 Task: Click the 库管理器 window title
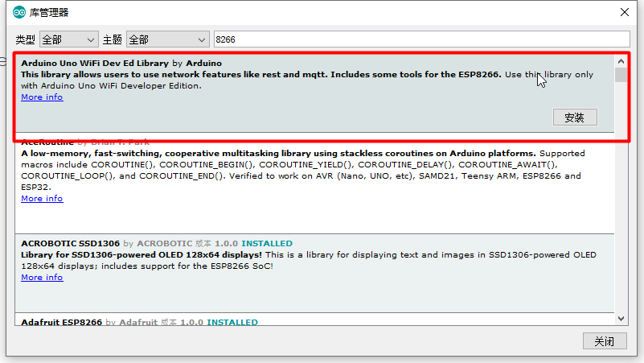tap(49, 12)
